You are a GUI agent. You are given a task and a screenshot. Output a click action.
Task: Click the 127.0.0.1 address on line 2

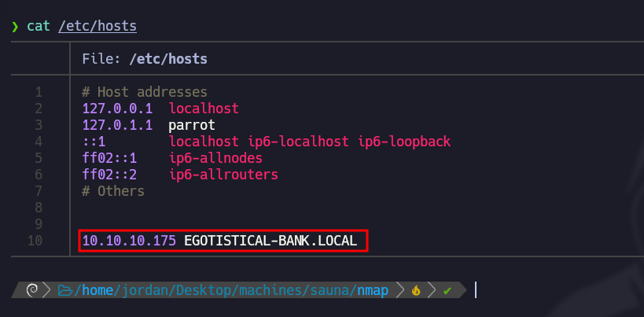(117, 108)
